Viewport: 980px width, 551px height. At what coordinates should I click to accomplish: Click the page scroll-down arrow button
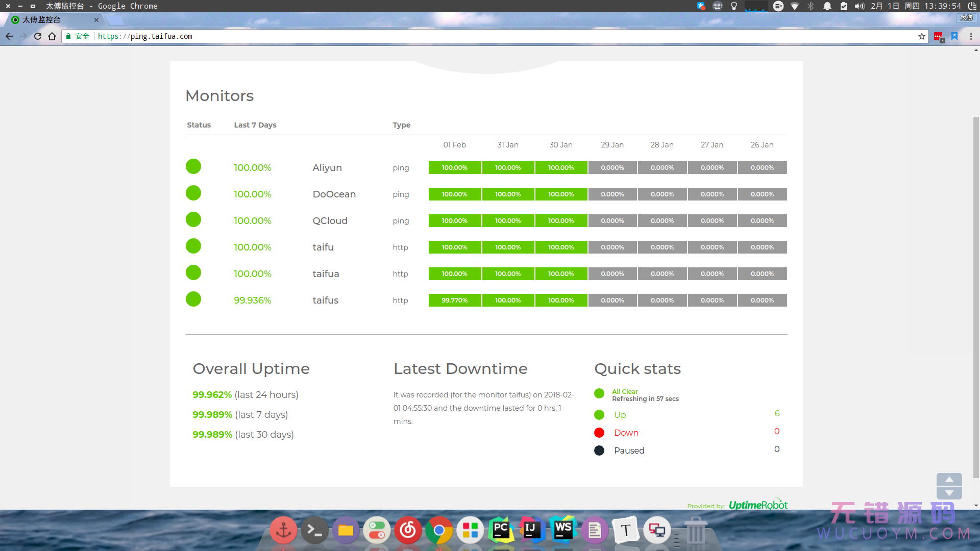949,493
